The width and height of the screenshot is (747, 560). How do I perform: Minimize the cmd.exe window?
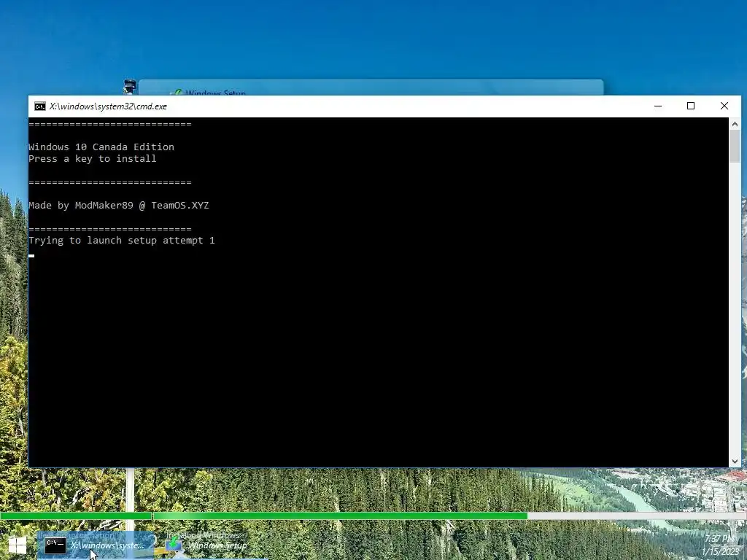coord(658,106)
